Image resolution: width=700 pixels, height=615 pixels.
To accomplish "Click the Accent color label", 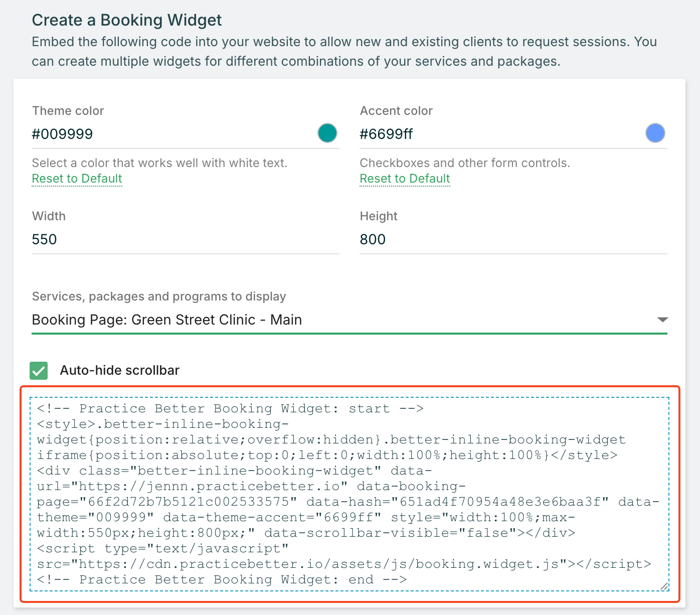I will (396, 111).
